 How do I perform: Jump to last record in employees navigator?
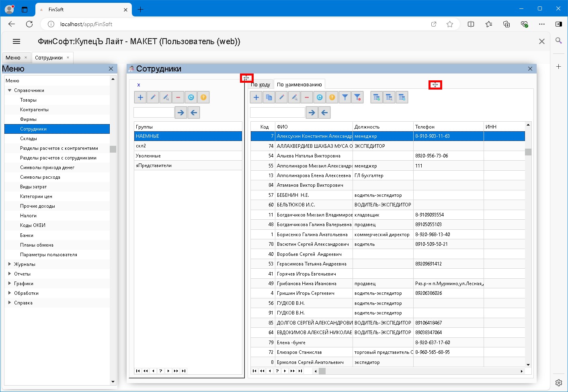(300, 371)
